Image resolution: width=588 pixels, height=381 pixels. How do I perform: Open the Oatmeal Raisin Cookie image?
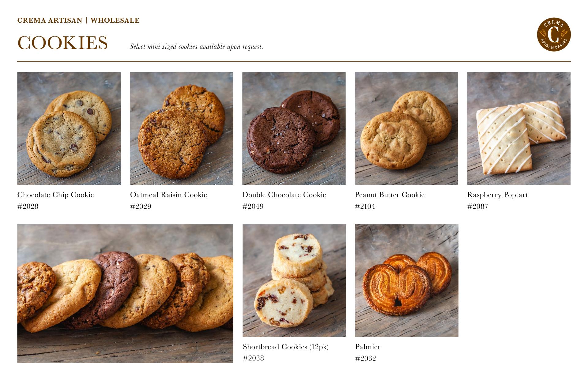181,129
